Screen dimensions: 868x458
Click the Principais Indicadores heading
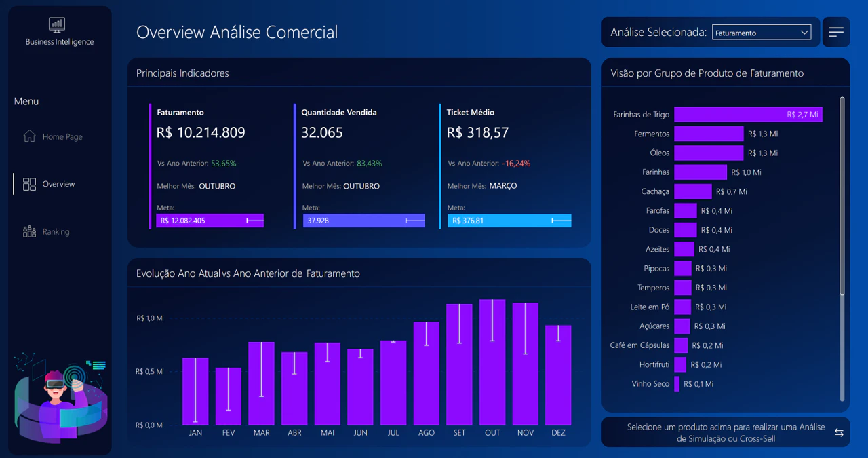(x=182, y=73)
